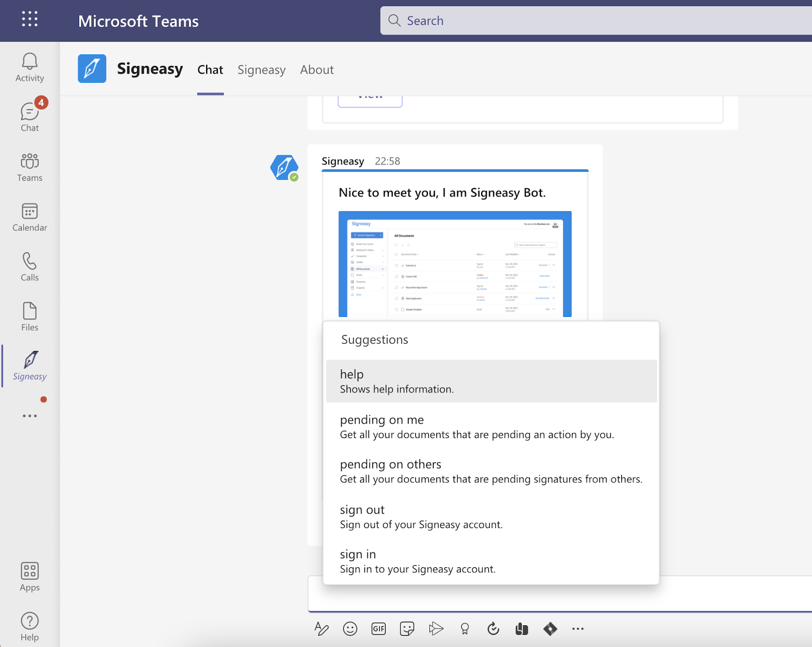Open Help in the sidebar
Screen dimensions: 812x647
point(29,627)
